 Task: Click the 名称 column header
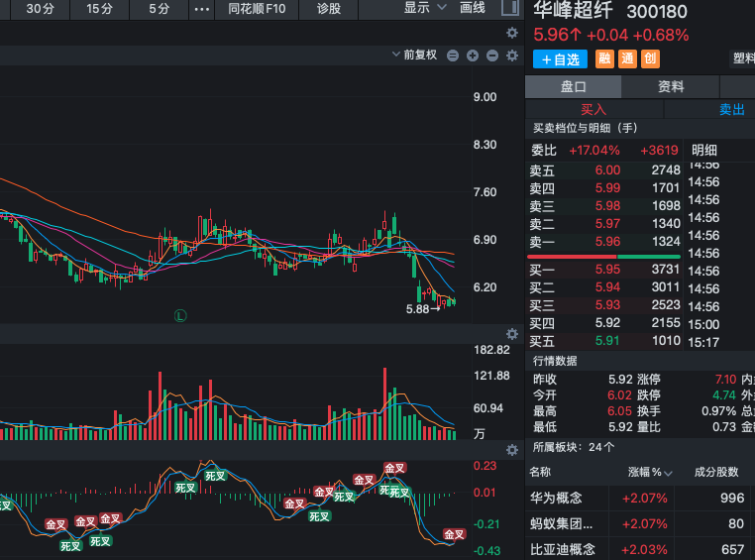(540, 472)
